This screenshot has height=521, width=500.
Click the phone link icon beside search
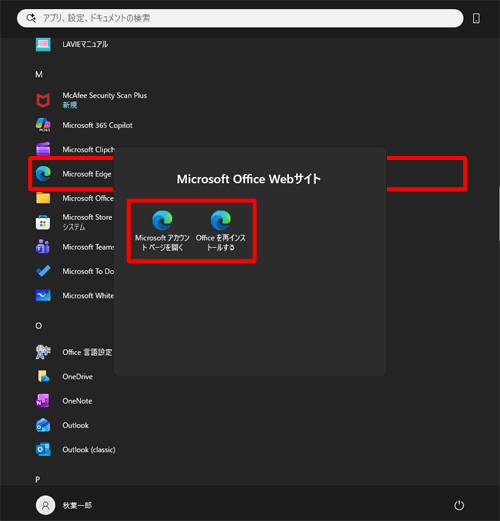(476, 18)
